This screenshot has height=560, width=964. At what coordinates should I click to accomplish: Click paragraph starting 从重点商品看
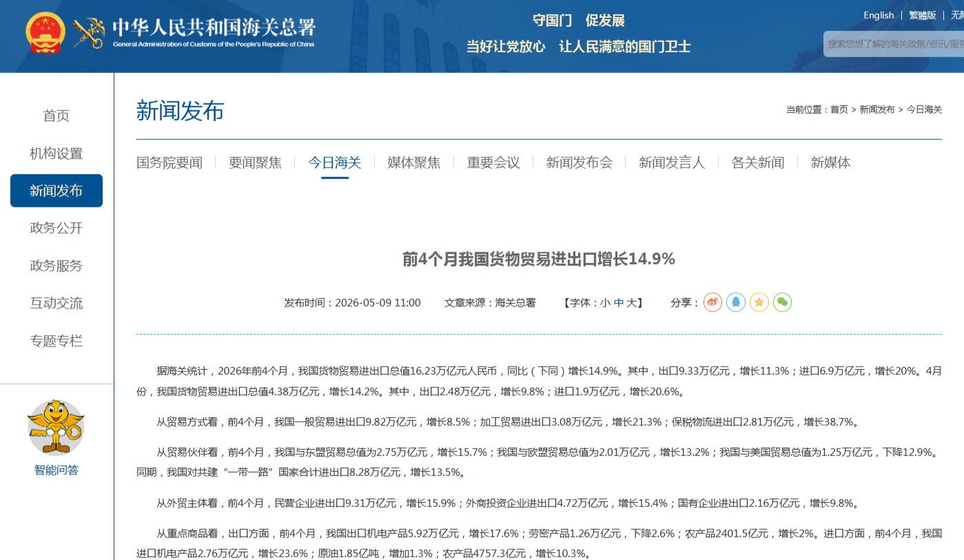(539, 543)
